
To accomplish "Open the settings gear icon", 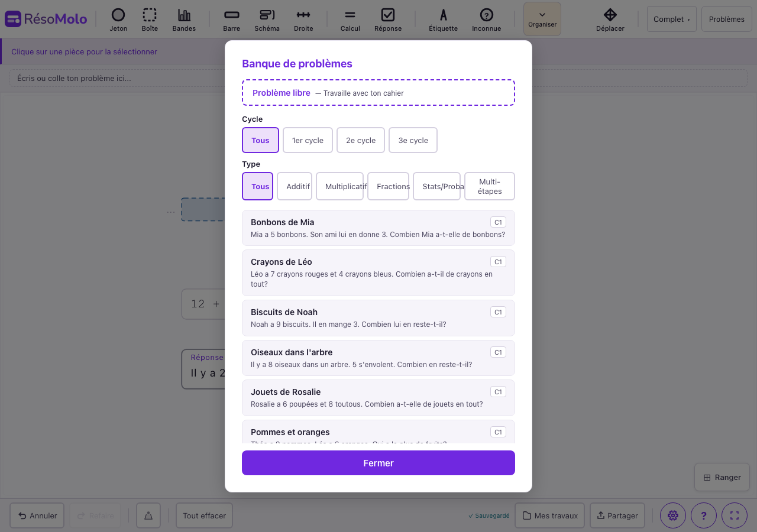I will coord(672,515).
